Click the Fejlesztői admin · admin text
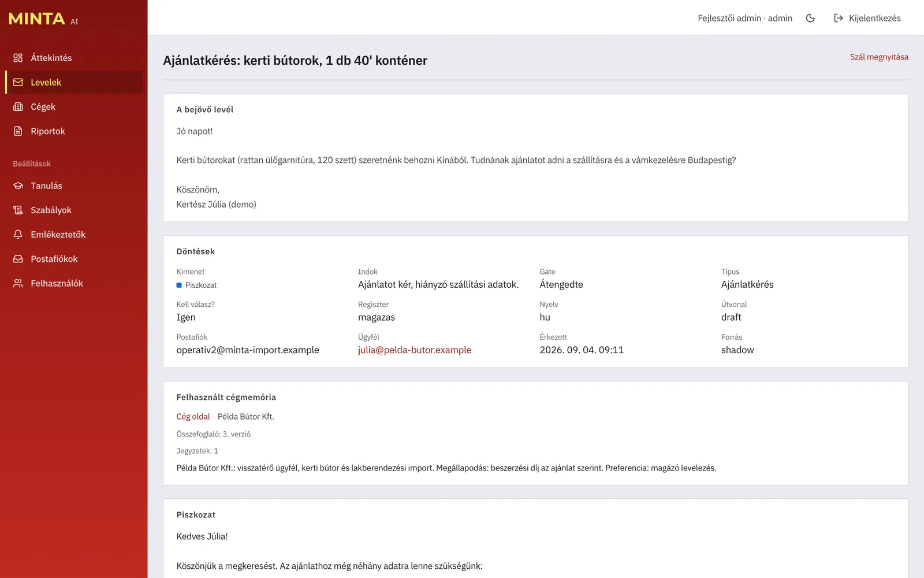 coord(745,18)
